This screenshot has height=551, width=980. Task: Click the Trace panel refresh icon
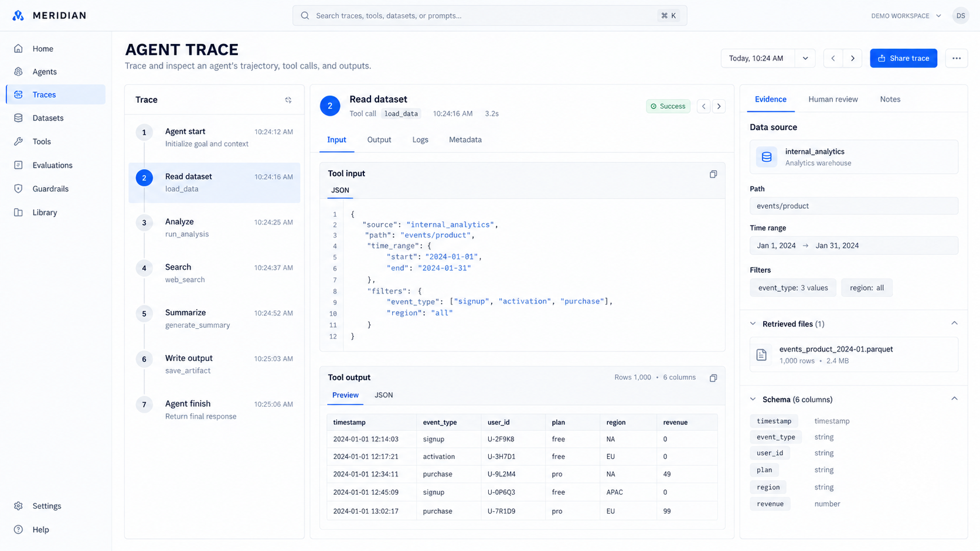coord(288,100)
